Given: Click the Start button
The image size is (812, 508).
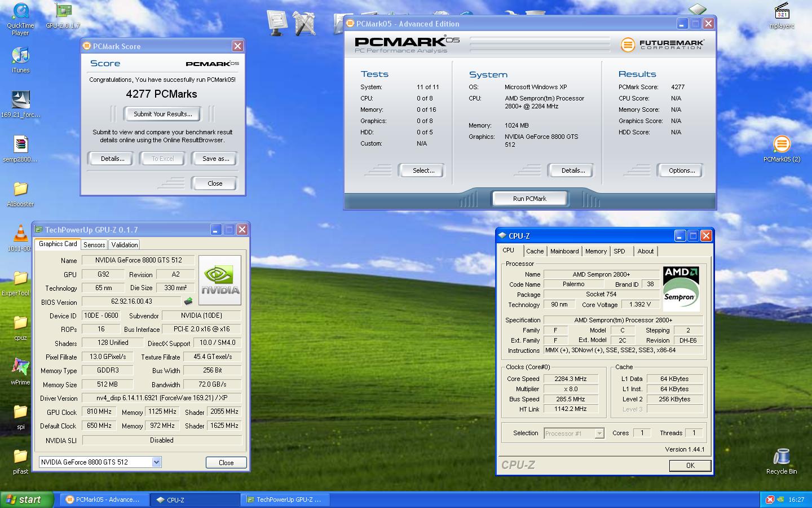Looking at the screenshot, I should click(27, 500).
